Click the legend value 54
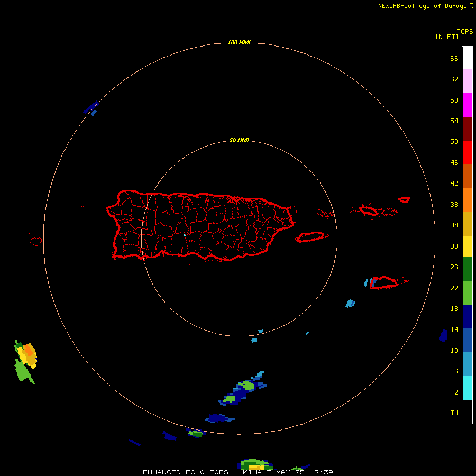476x476 pixels. click(454, 121)
